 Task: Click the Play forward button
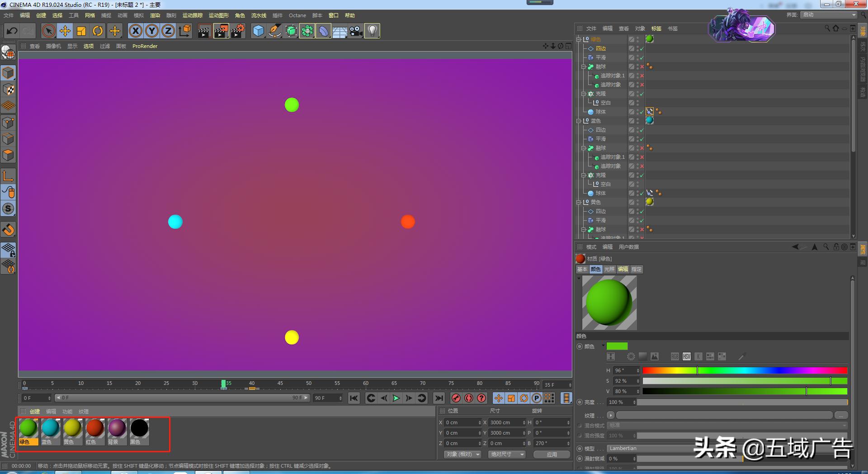(396, 398)
